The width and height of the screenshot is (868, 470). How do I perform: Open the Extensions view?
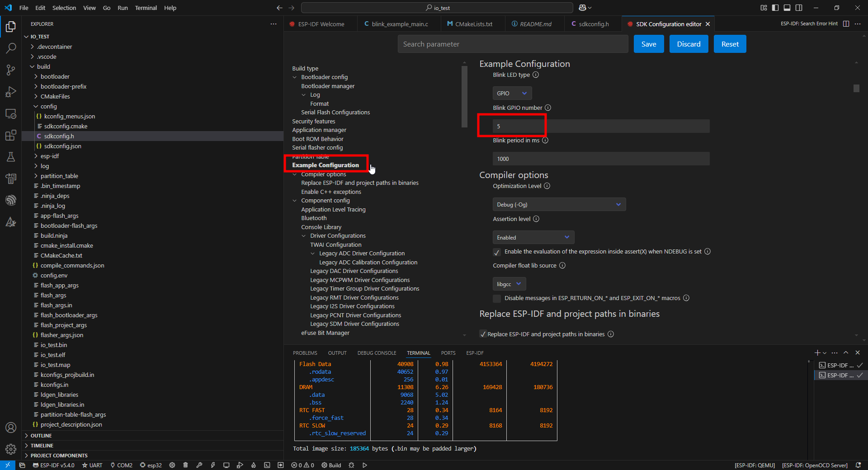pos(11,135)
